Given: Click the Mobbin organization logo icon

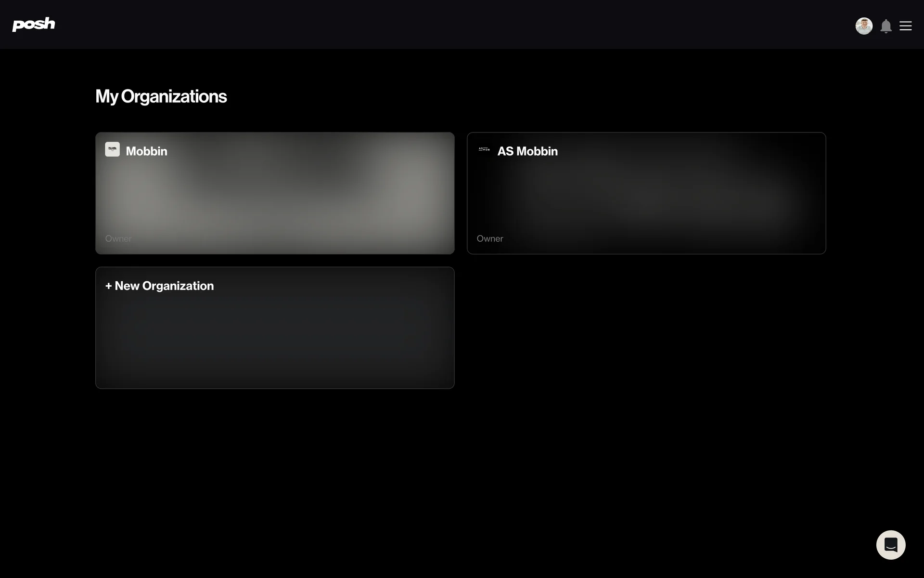Looking at the screenshot, I should click(112, 149).
